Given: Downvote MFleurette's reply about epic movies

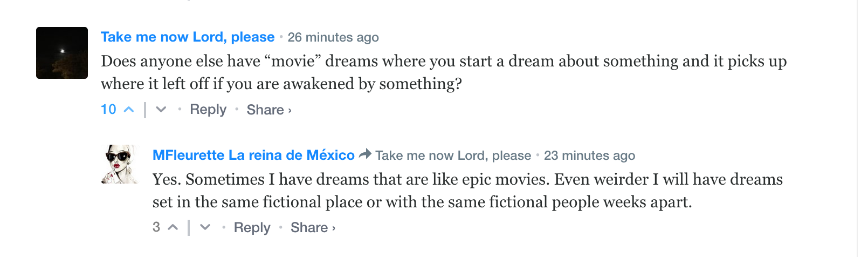Looking at the screenshot, I should pyautogui.click(x=205, y=227).
